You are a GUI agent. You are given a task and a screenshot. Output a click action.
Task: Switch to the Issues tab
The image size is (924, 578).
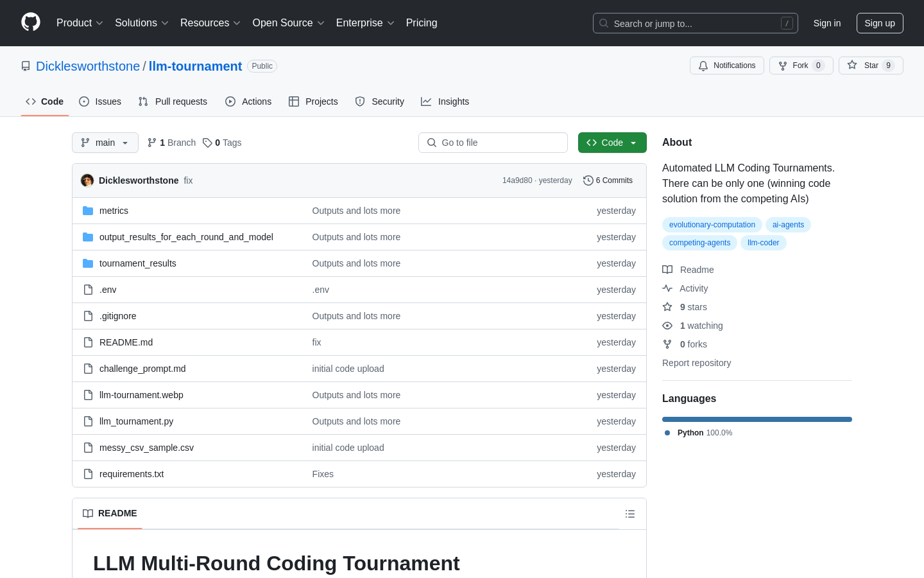tap(100, 101)
